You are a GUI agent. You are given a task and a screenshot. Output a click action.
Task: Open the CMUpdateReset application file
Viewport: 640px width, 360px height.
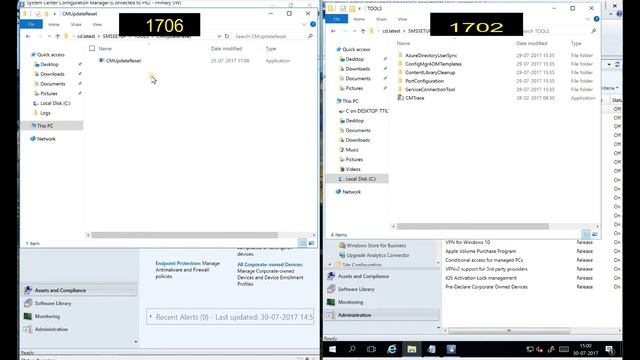tap(123, 60)
